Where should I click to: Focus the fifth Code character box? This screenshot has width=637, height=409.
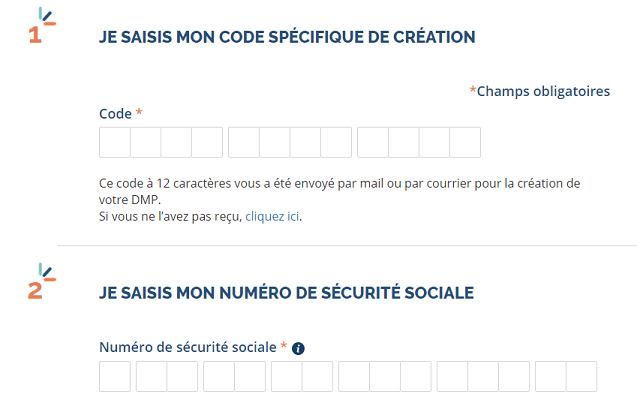[244, 143]
